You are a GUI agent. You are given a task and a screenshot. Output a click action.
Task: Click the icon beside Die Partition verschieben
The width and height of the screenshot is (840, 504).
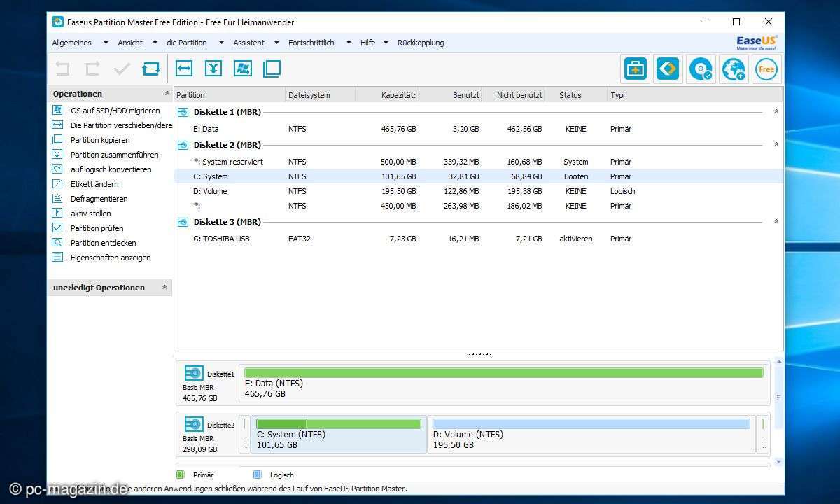[x=57, y=125]
